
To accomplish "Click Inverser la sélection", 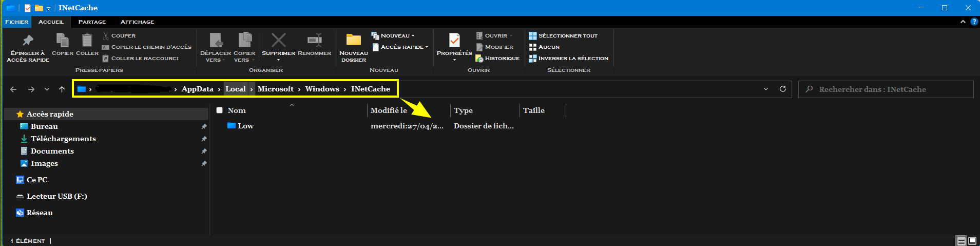I will pyautogui.click(x=569, y=59).
